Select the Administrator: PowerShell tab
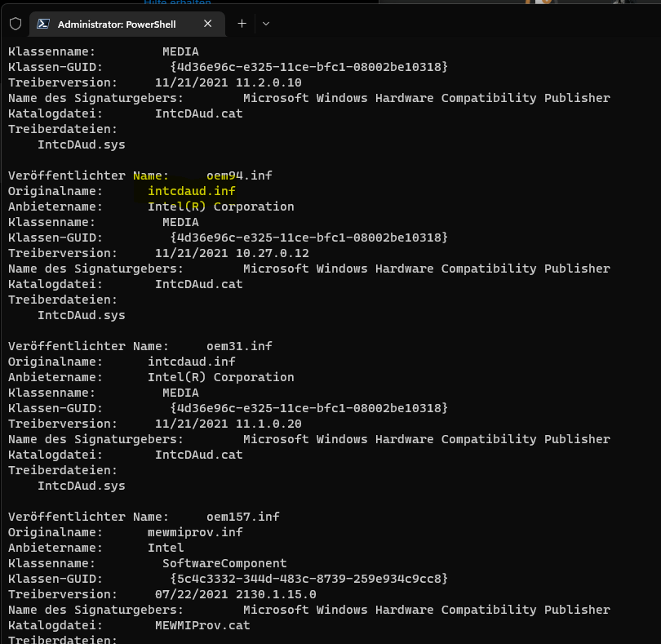 [117, 24]
